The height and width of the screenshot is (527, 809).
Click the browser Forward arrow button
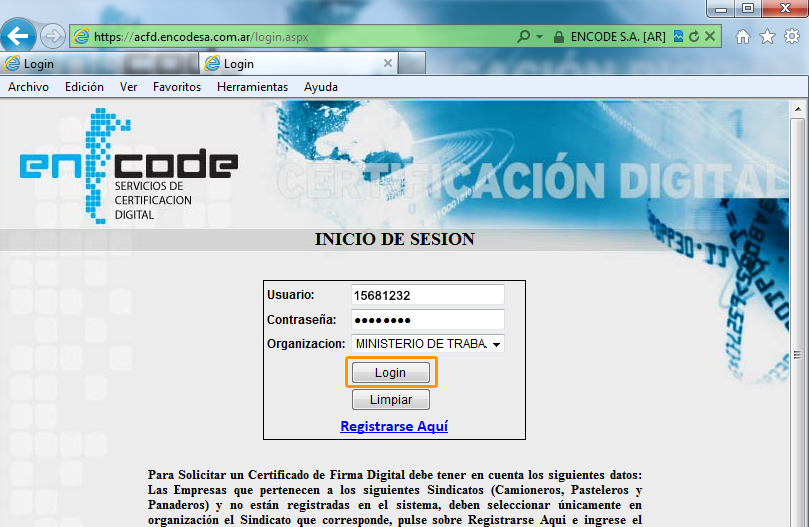point(52,36)
